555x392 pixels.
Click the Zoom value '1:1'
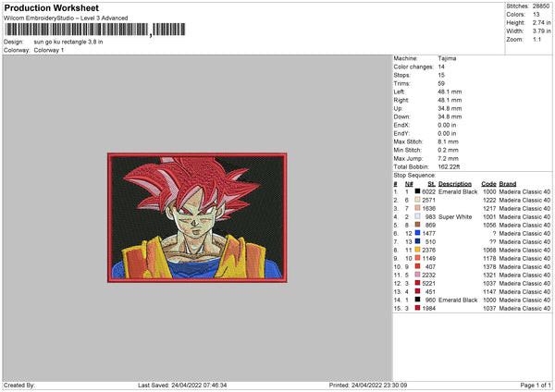click(x=536, y=39)
